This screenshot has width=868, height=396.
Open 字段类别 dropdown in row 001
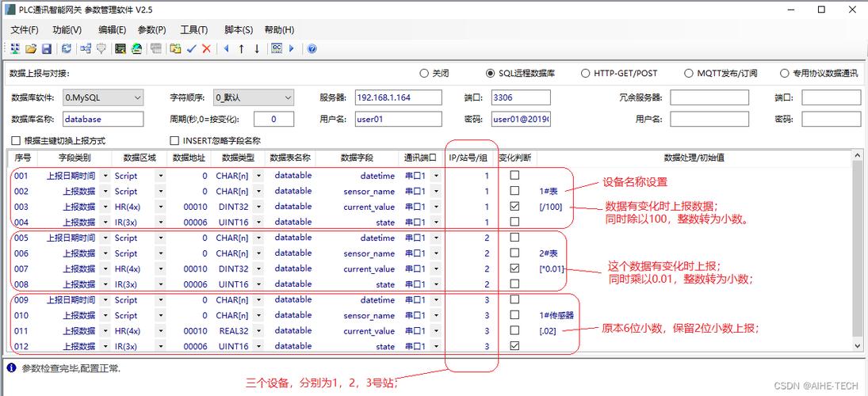pos(105,176)
